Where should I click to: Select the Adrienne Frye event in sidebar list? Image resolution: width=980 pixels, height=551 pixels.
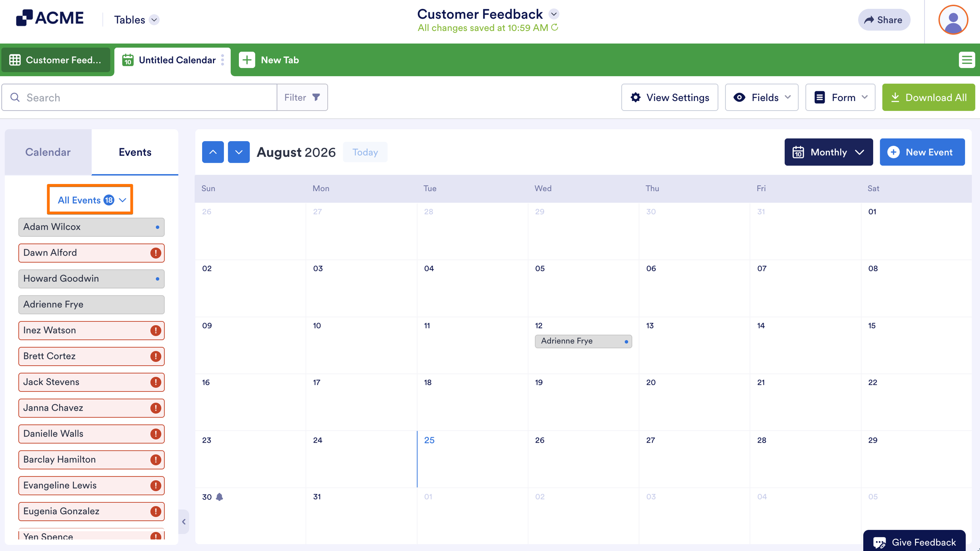(91, 305)
